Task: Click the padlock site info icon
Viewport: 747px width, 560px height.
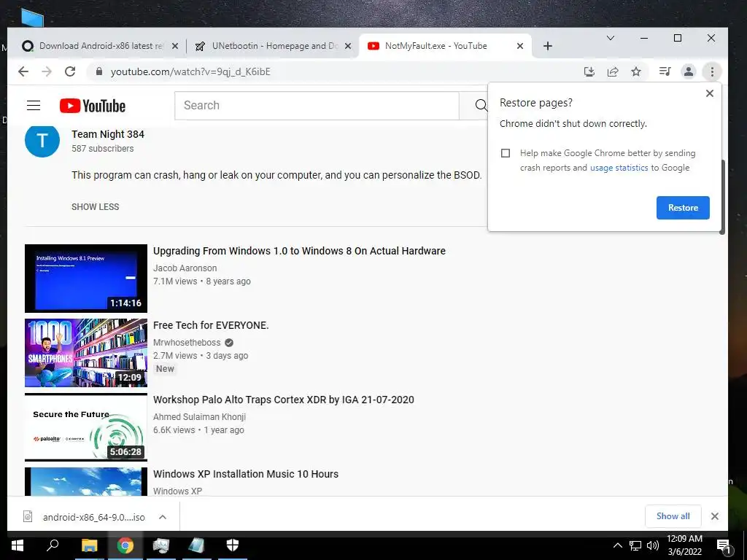Action: tap(99, 71)
